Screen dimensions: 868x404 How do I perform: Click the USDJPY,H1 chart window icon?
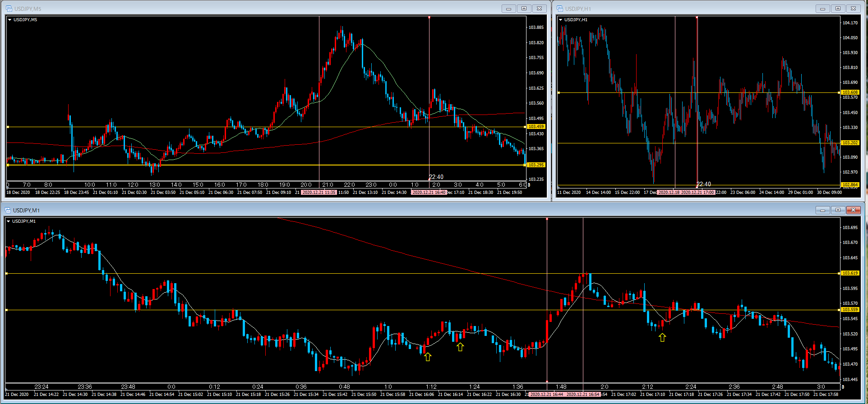[560, 9]
